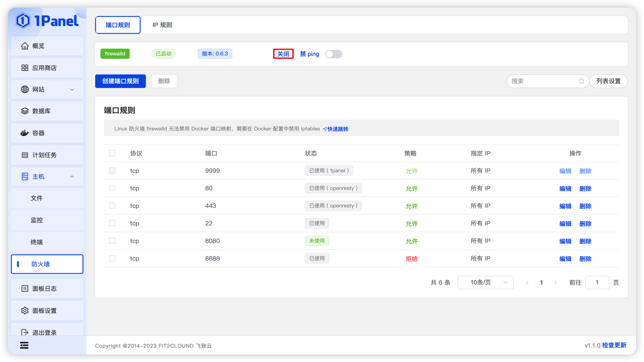Open the 终端 menu item
The width and height of the screenshot is (644, 362).
pos(37,242)
